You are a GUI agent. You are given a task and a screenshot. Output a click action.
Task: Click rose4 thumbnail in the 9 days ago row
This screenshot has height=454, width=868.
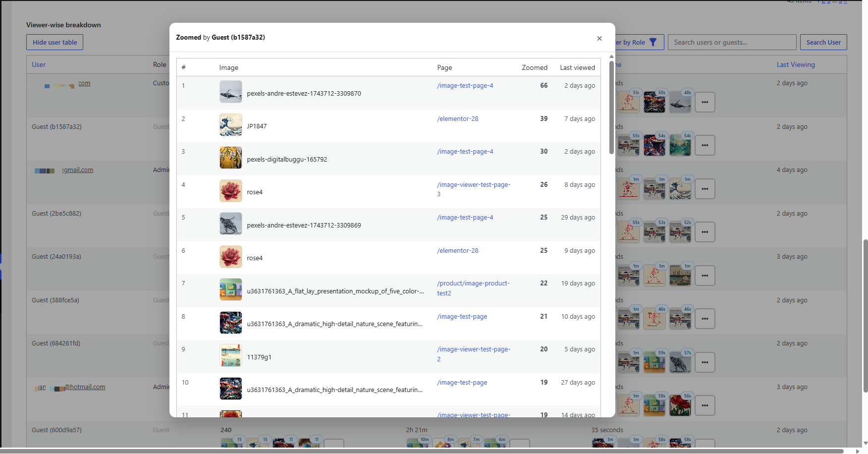tap(231, 257)
